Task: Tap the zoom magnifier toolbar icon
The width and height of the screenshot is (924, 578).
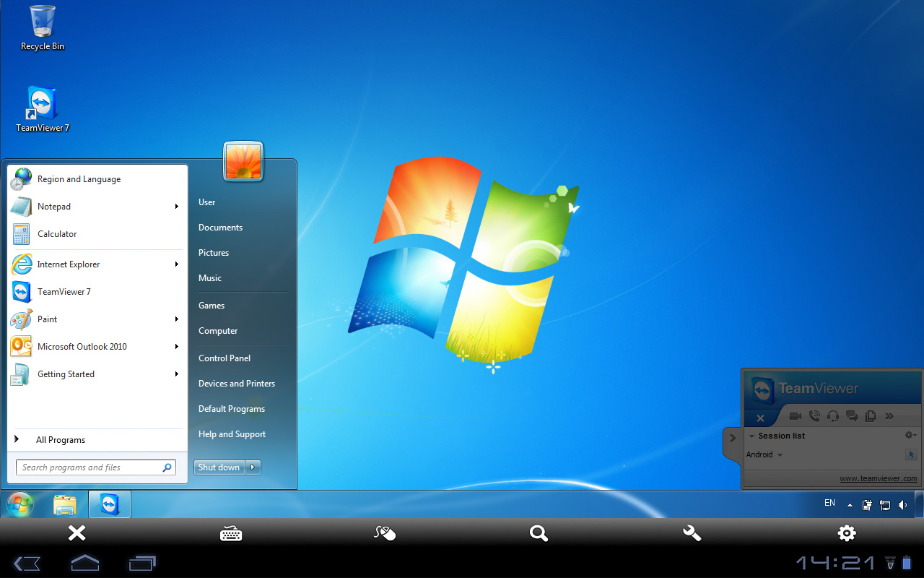Action: 539,533
